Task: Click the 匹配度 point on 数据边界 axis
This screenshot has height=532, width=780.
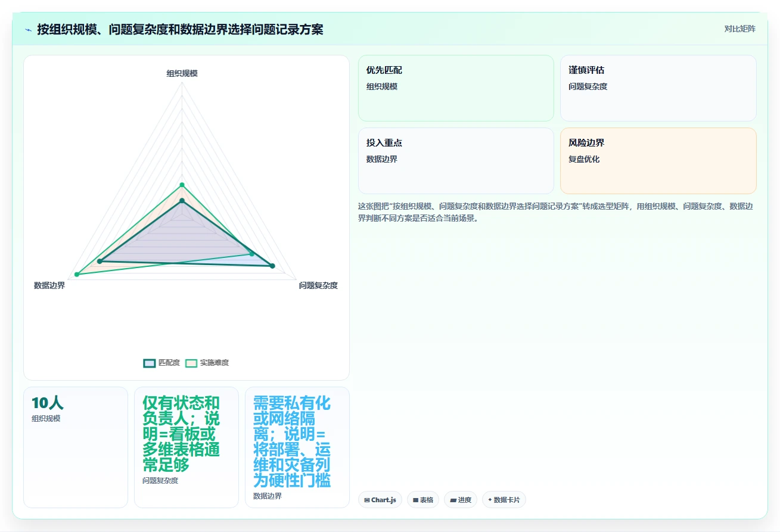Action: tap(100, 262)
